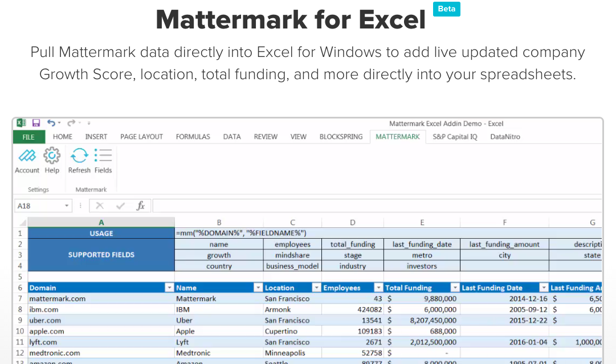Select the mm formula usage cell
Image resolution: width=616 pixels, height=364 pixels.
[x=389, y=233]
